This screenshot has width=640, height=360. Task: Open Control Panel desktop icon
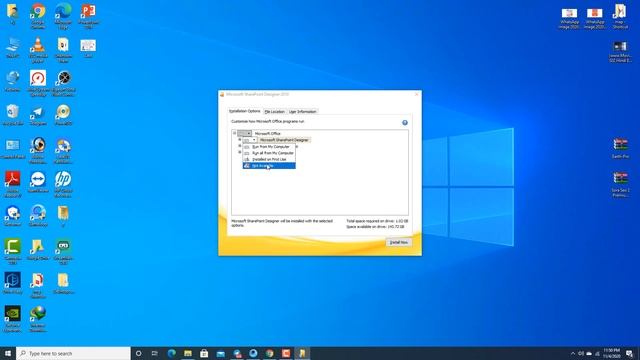click(13, 149)
